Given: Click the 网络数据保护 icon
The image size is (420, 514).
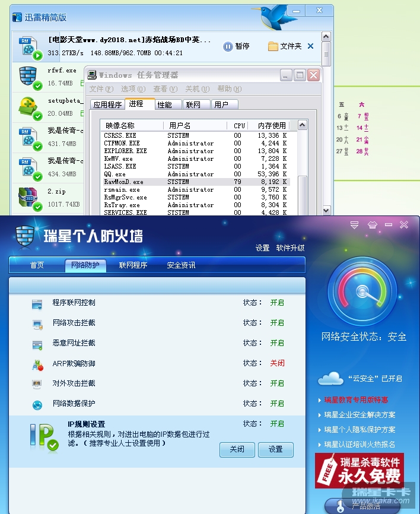Looking at the screenshot, I should (x=37, y=405).
